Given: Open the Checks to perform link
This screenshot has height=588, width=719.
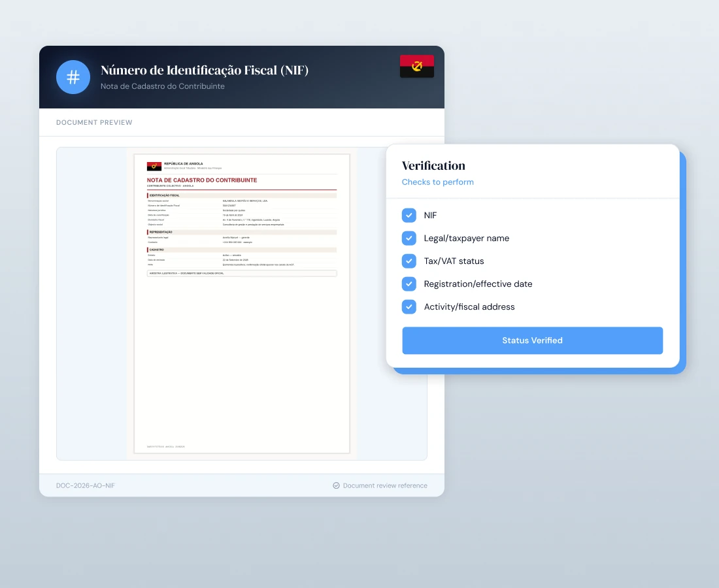Looking at the screenshot, I should pyautogui.click(x=437, y=182).
